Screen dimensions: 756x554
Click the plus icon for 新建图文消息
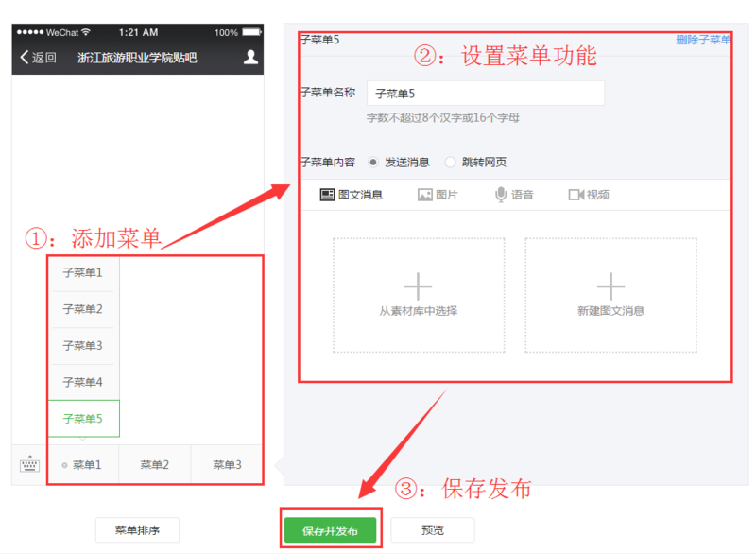610,286
